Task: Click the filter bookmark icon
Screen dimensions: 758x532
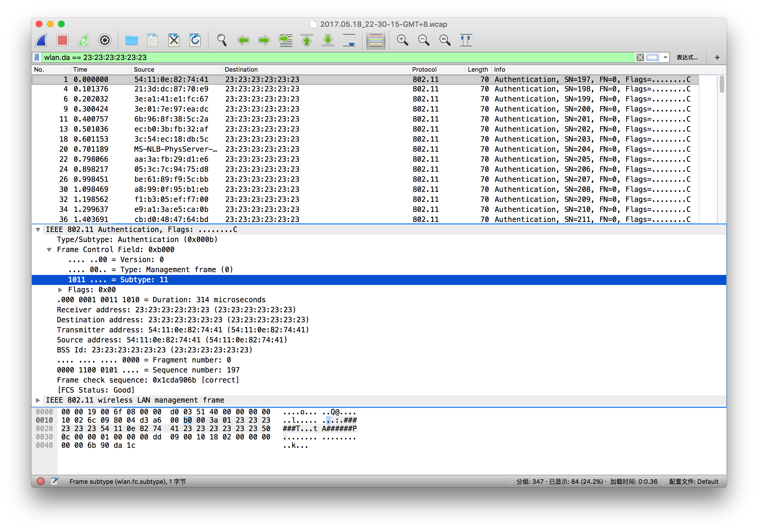Action: tap(37, 57)
